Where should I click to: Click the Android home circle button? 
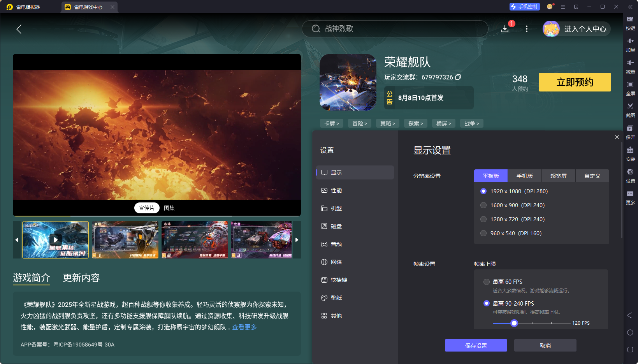(x=630, y=332)
